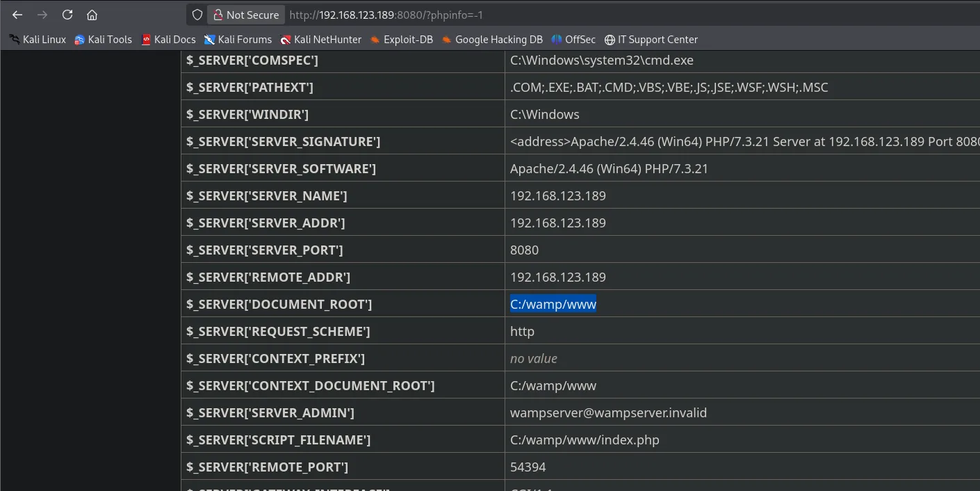
Task: Click the $_SERVER['SCRIPT_FILENAME'] cell
Action: coord(343,440)
